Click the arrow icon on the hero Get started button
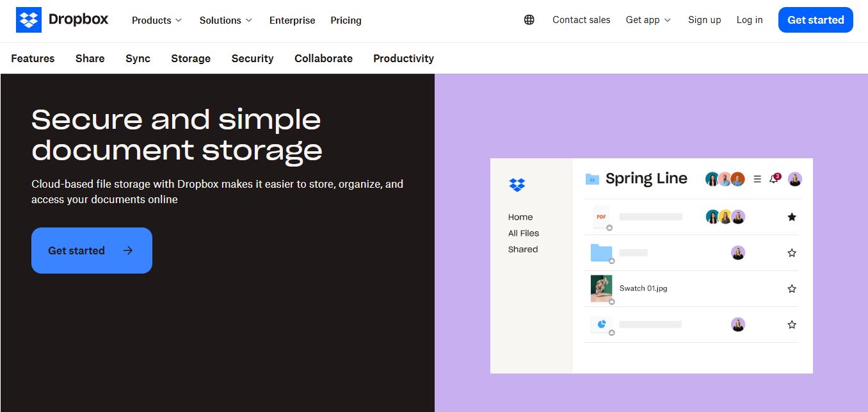Image resolution: width=868 pixels, height=412 pixels. pos(128,251)
